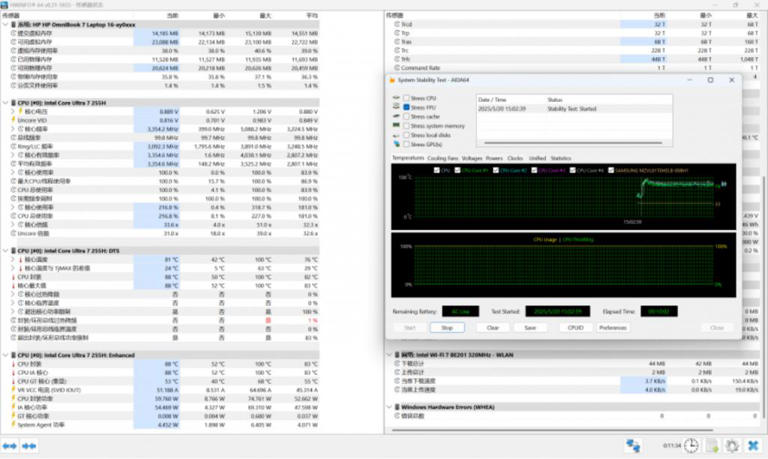Click the horizontal scrollbar of the log list
The width and height of the screenshot is (768, 459).
click(x=573, y=143)
